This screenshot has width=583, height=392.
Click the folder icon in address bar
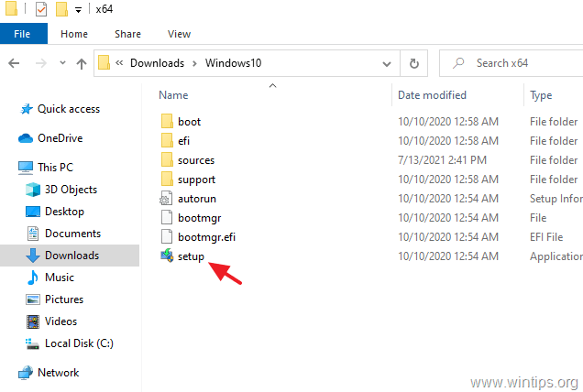[x=104, y=63]
